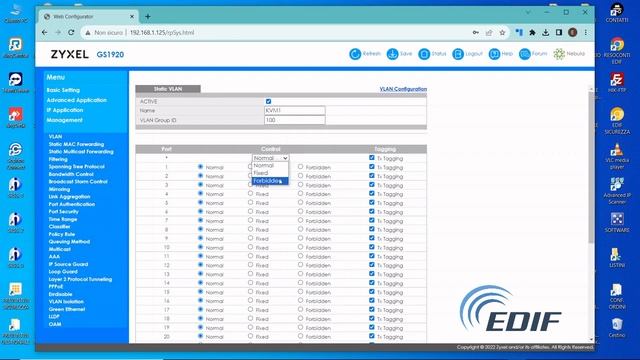Click the Name input field
This screenshot has height=360, width=640.
[294, 110]
